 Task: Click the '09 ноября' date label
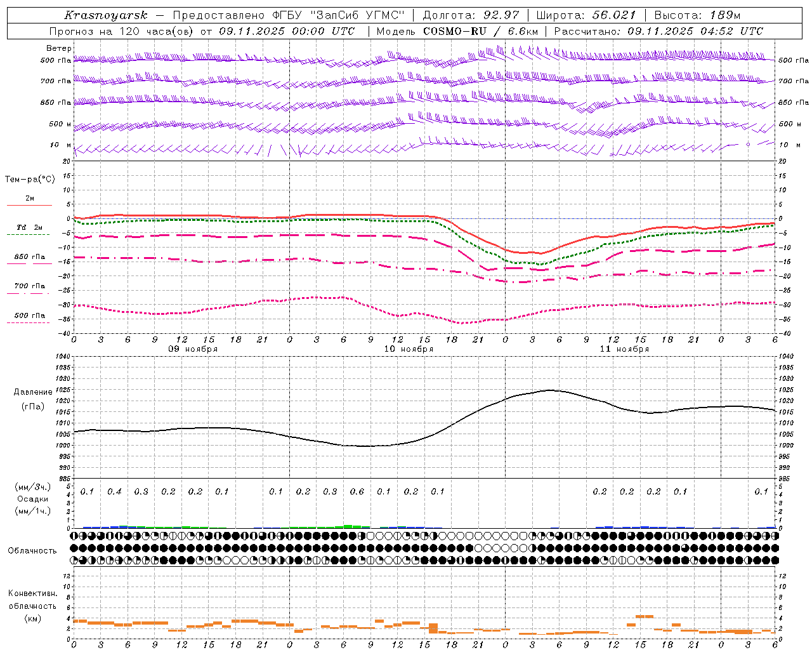[x=193, y=349]
